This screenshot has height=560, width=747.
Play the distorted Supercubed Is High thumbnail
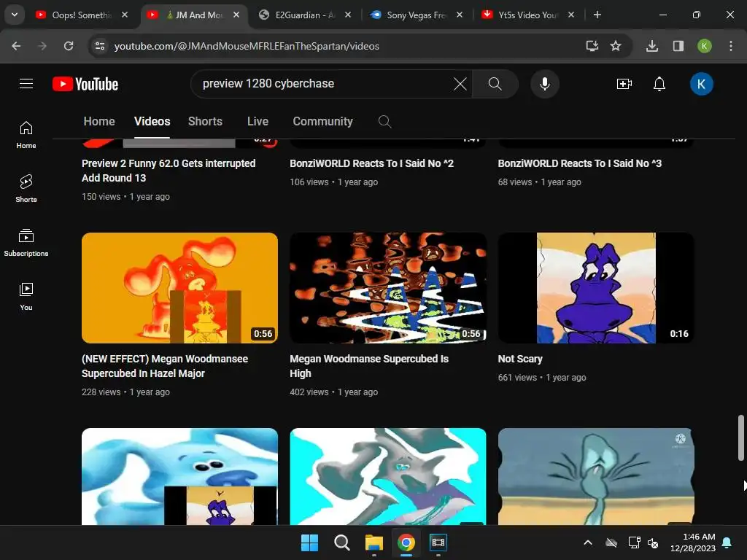(x=388, y=287)
